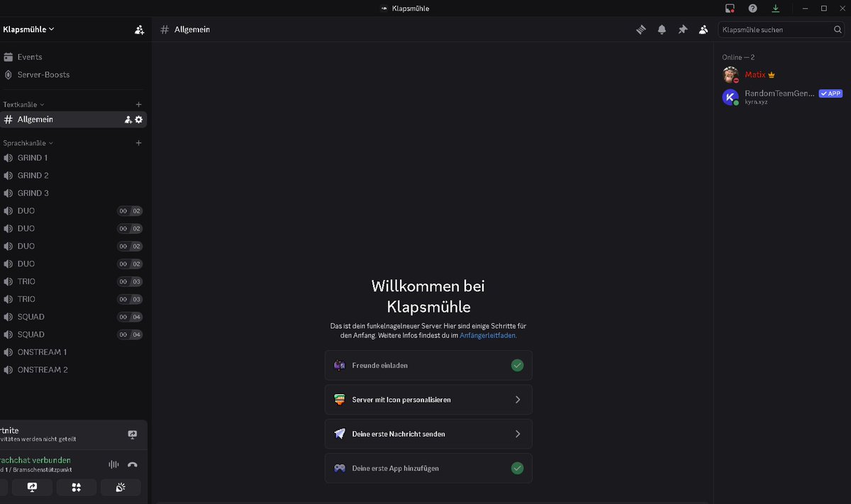Open the Klapsmühle server dropdown menu
The height and width of the screenshot is (504, 851).
(28, 30)
